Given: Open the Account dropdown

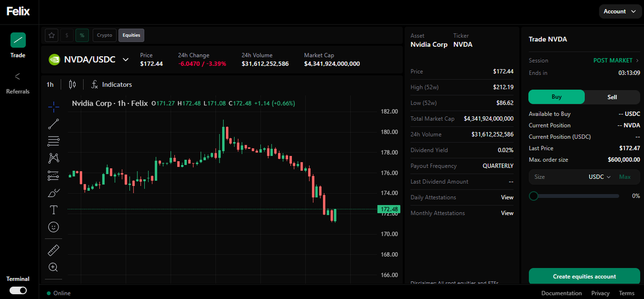Looking at the screenshot, I should (x=620, y=11).
